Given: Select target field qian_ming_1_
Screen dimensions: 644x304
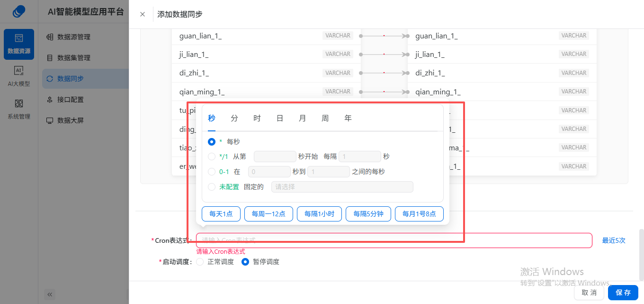Looking at the screenshot, I should pyautogui.click(x=438, y=92).
